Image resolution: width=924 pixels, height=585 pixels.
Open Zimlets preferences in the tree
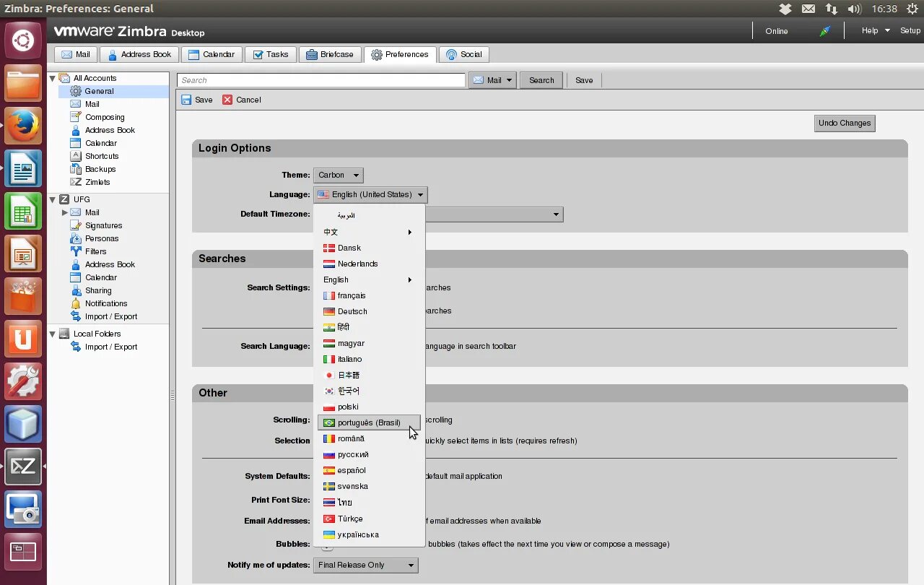97,182
